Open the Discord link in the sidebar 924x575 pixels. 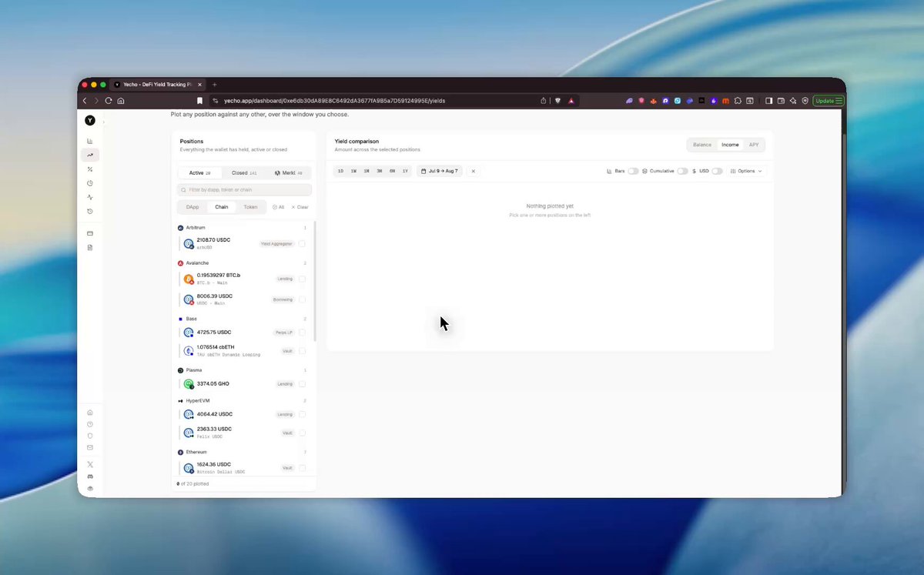(90, 476)
